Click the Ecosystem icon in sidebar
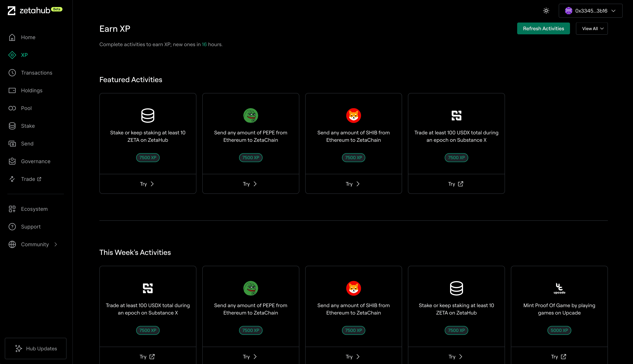This screenshot has width=633, height=364. coord(12,209)
